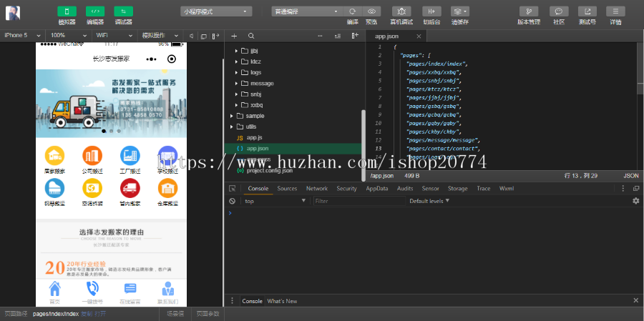Close the app.json editor tab
This screenshot has height=321, width=644.
point(419,36)
